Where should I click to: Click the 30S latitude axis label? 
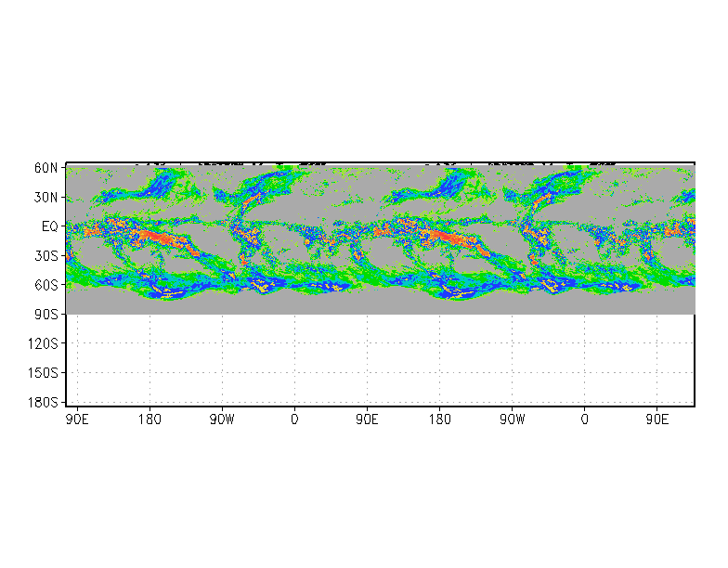(46, 256)
